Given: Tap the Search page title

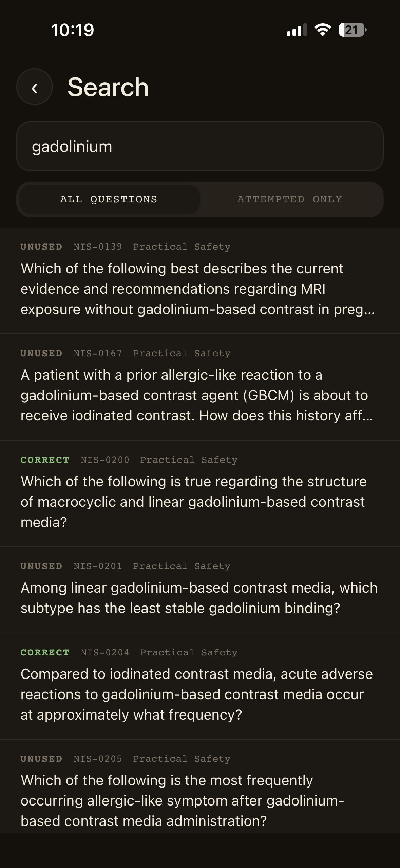Looking at the screenshot, I should (108, 87).
